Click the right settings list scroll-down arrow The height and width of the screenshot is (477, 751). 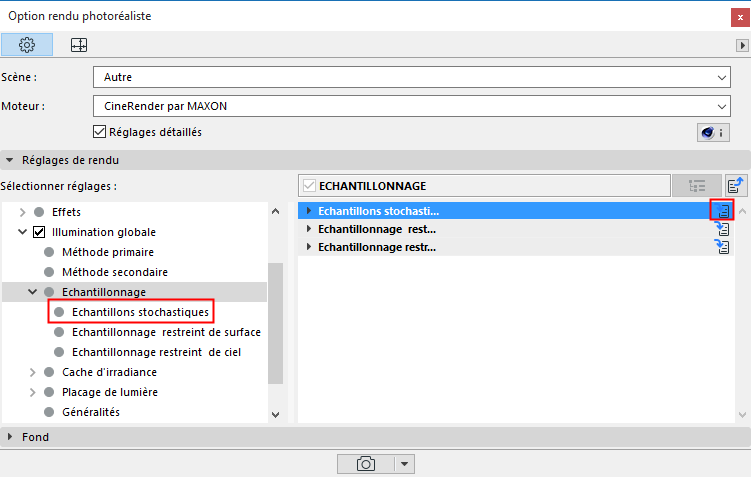(742, 415)
